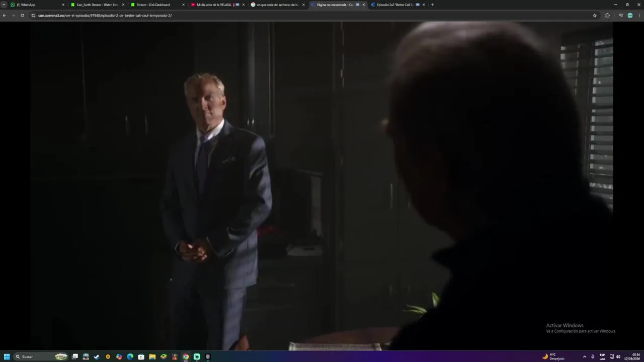Open the Chrome profile avatar
This screenshot has height=362, width=644.
(x=630, y=16)
